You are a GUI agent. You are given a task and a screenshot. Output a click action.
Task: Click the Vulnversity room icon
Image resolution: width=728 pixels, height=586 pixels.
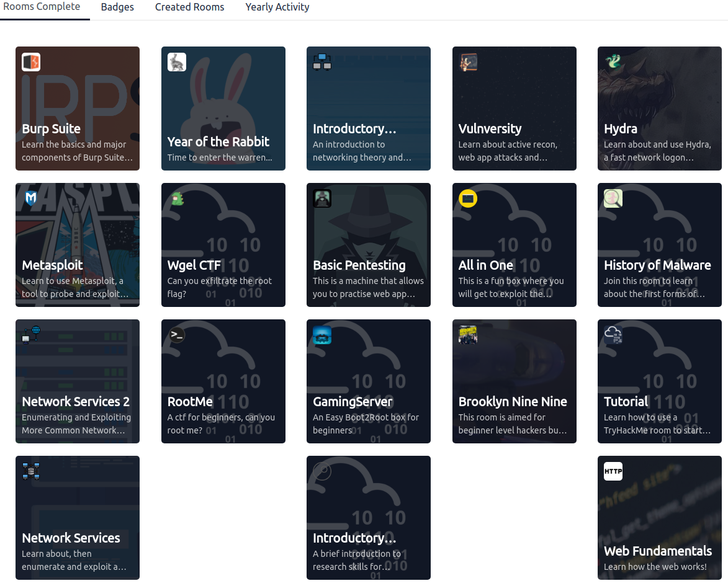[468, 62]
